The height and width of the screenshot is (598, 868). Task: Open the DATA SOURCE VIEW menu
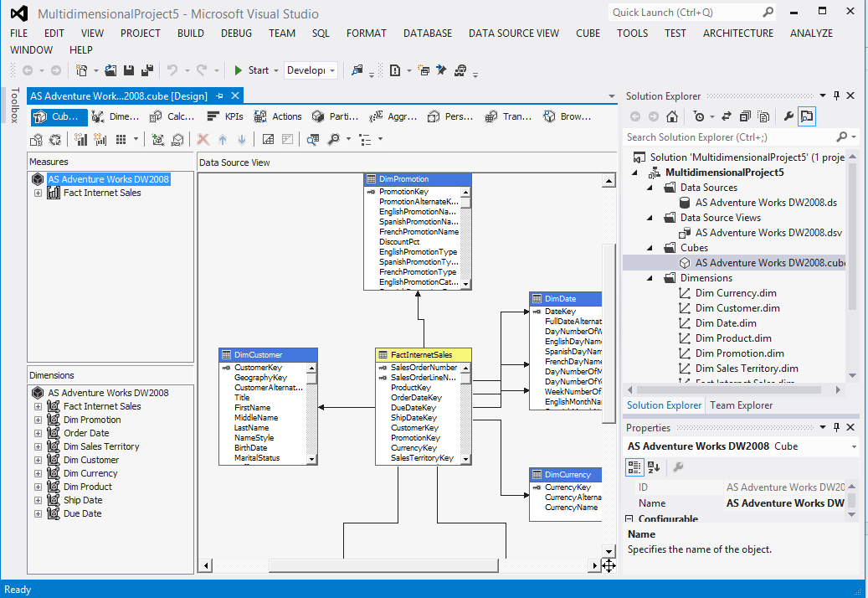513,34
